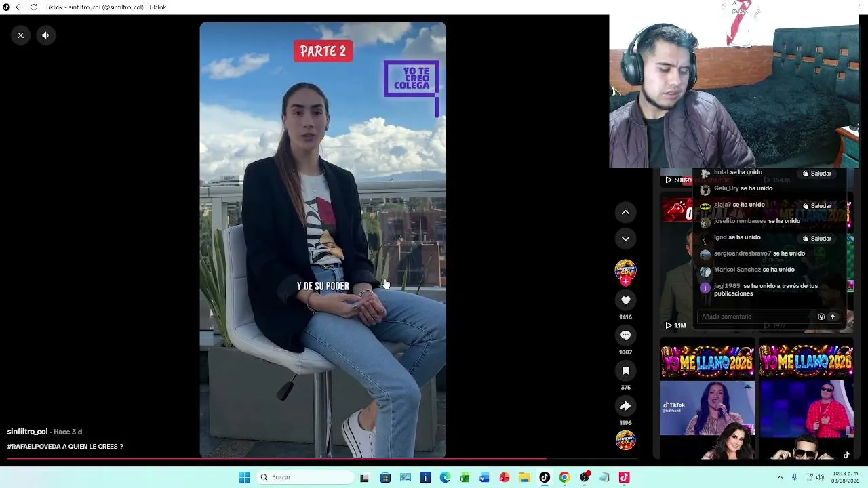Open the volume tray icon
The image size is (868, 488).
(820, 478)
